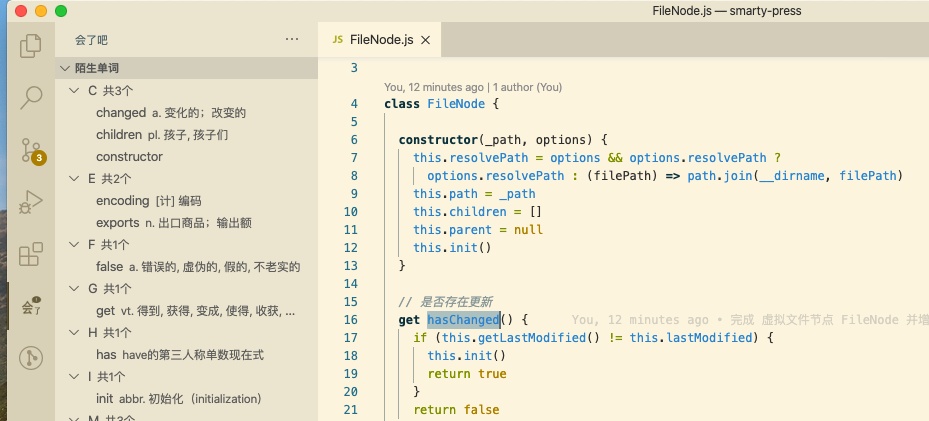Screen dimensions: 929x421
Task: Open Source Control view with 3 badge
Action: coord(31,150)
